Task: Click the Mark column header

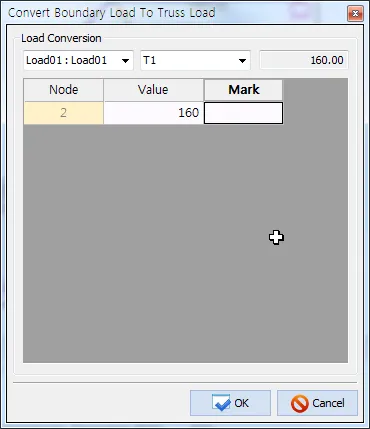Action: pyautogui.click(x=243, y=90)
